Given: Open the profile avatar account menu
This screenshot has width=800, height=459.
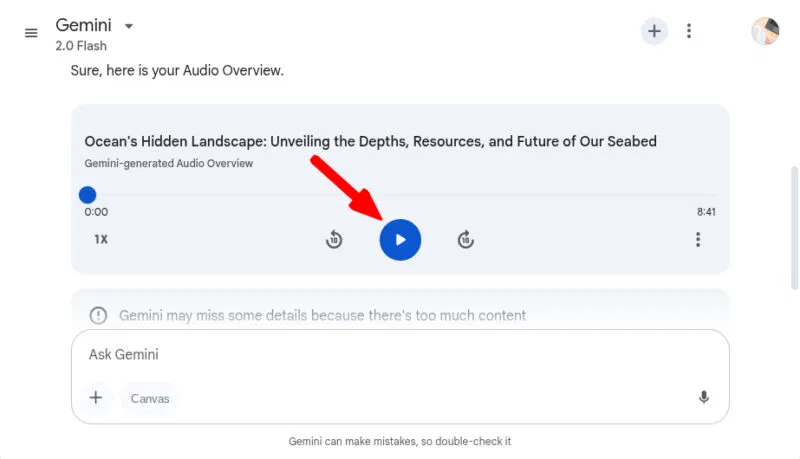Looking at the screenshot, I should [765, 31].
